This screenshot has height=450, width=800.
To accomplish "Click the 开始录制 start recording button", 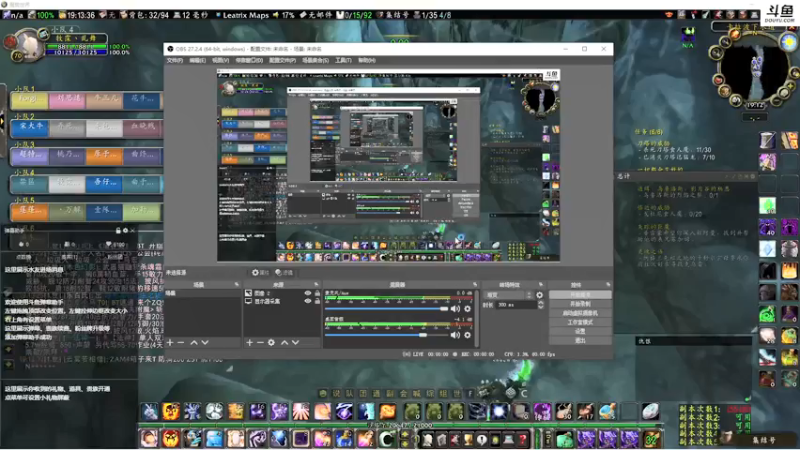I will [580, 304].
